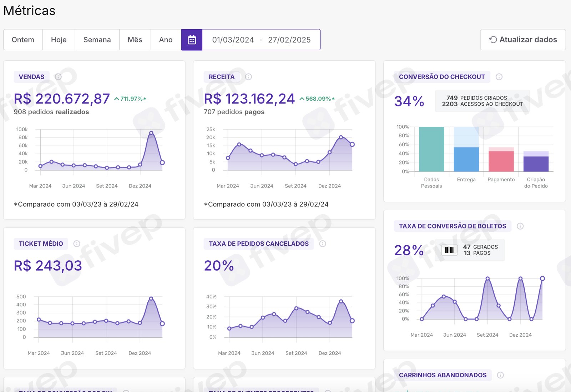Open the calendar date picker icon

(192, 40)
